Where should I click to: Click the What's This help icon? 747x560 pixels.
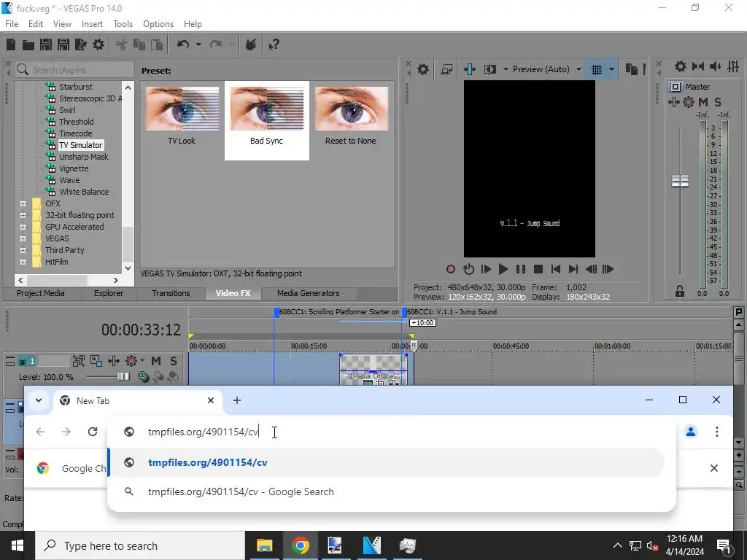[274, 44]
